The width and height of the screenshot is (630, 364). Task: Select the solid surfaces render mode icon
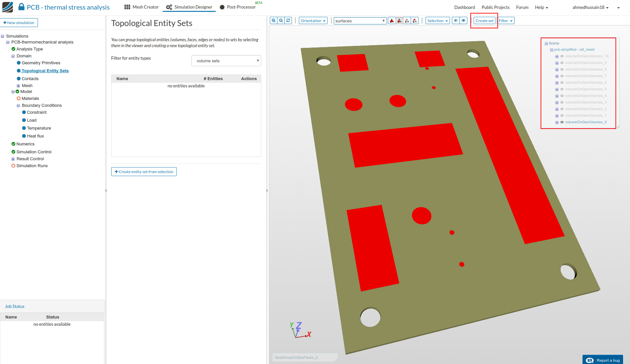[392, 21]
